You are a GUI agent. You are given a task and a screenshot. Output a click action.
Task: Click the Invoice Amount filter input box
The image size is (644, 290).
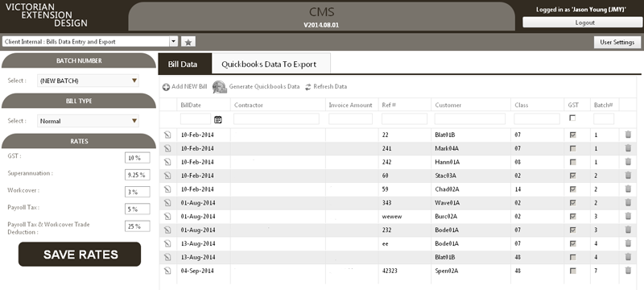coord(350,119)
